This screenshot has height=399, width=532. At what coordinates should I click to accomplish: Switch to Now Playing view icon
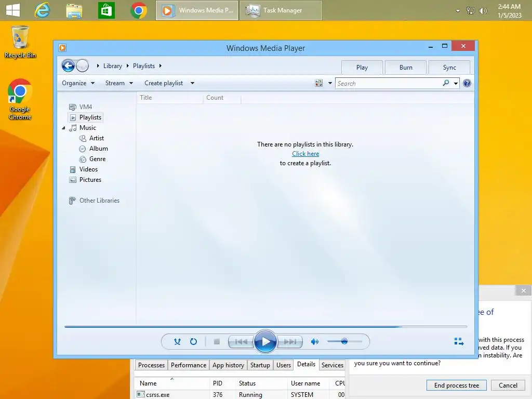pyautogui.click(x=459, y=341)
